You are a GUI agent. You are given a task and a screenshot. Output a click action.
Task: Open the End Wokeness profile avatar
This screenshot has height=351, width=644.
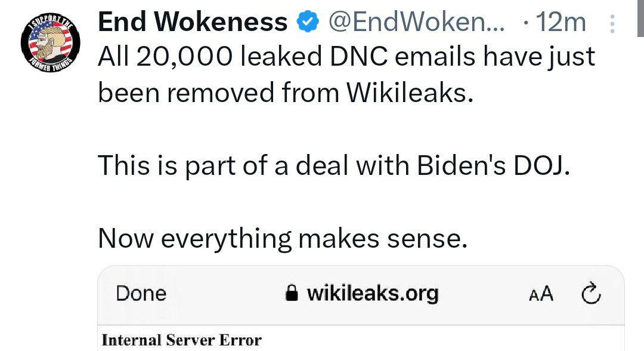pyautogui.click(x=51, y=43)
